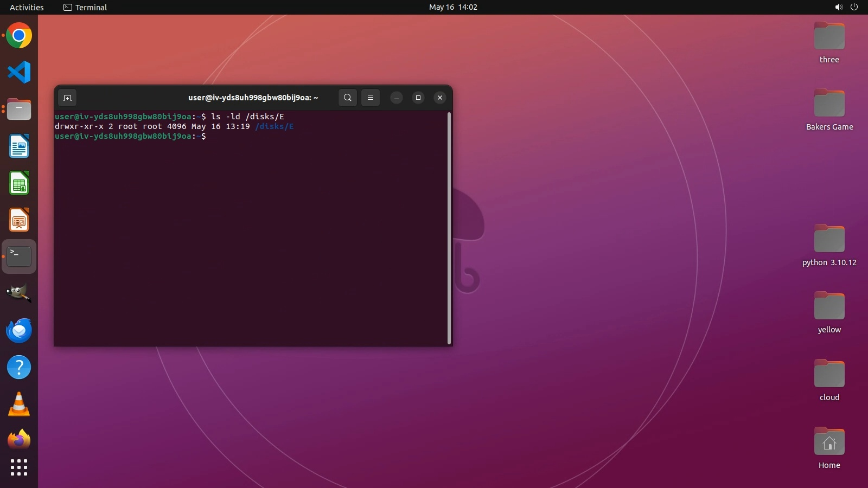Open Visual Studio Code from dock
Screen dimensions: 868x488
(x=19, y=73)
